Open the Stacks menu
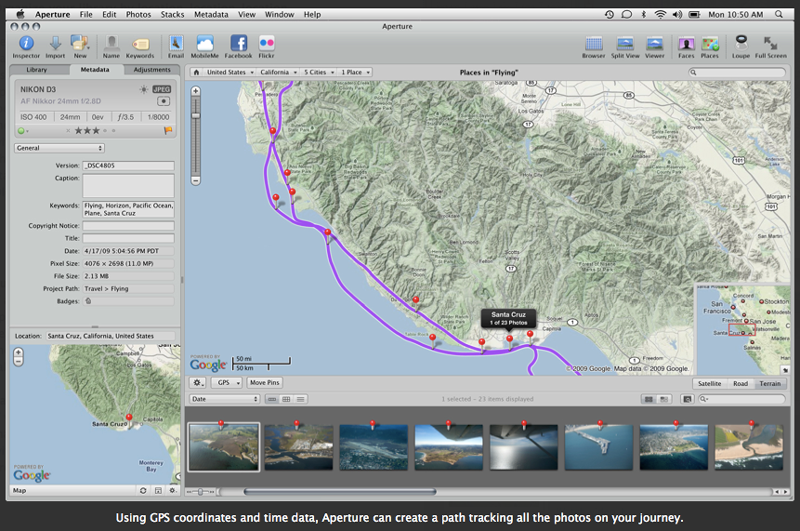This screenshot has width=800, height=531. (x=172, y=14)
